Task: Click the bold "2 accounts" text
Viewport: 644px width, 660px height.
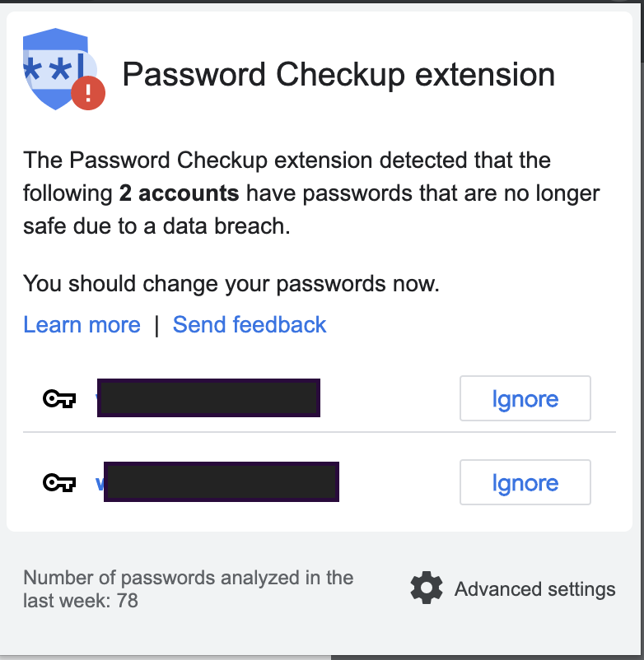Action: click(x=179, y=193)
